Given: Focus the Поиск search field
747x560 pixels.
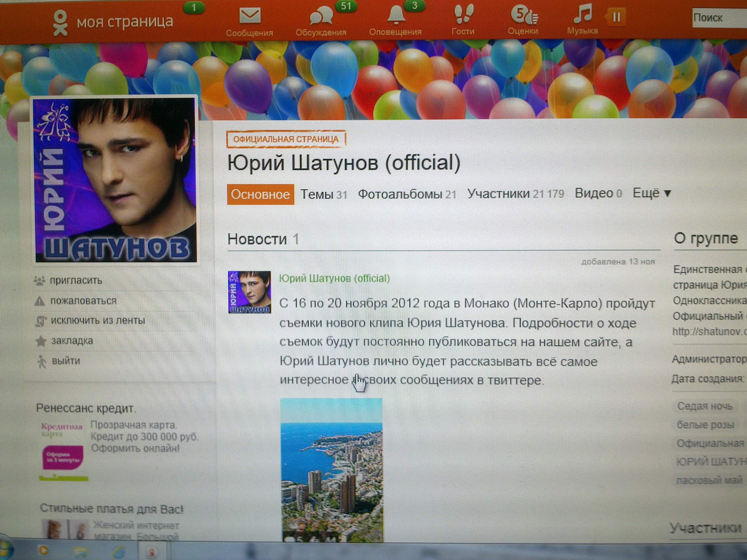Looking at the screenshot, I should 719,18.
